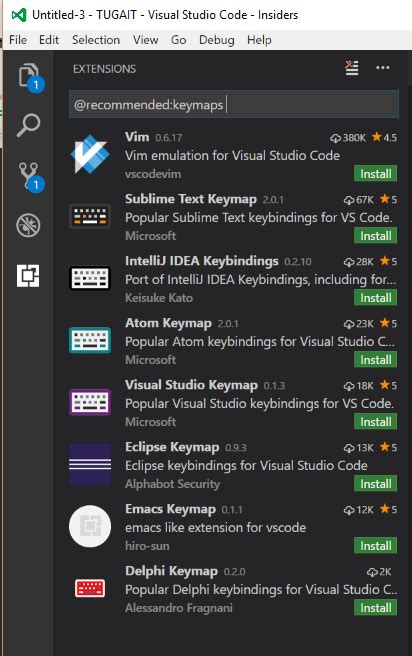Viewport: 412px width, 656px height.
Task: Click the Vim 380K download count
Action: pyautogui.click(x=348, y=138)
